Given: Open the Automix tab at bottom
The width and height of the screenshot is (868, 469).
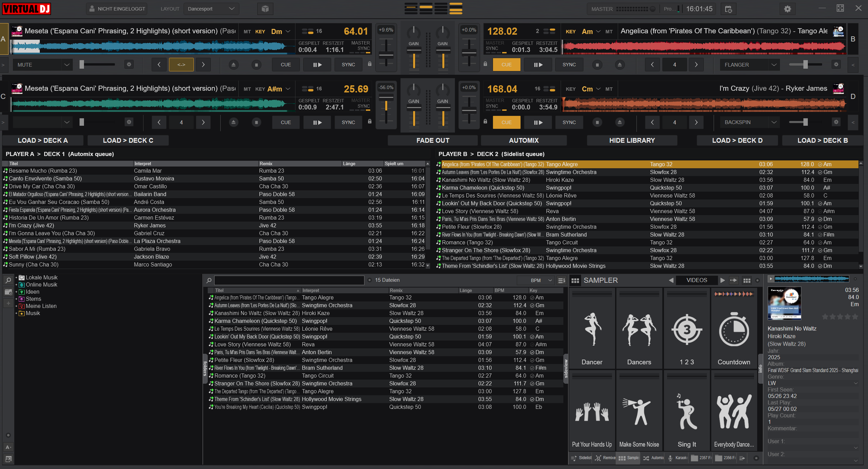Looking at the screenshot, I should (x=653, y=458).
